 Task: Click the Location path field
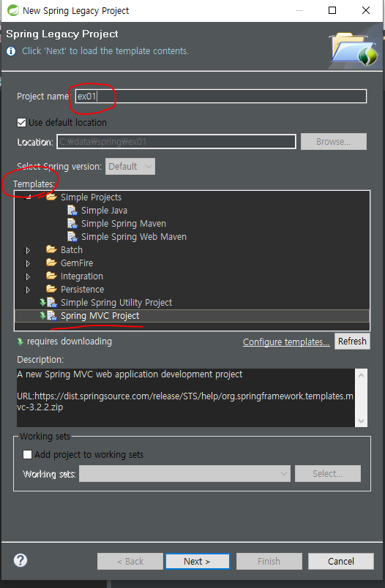176,142
